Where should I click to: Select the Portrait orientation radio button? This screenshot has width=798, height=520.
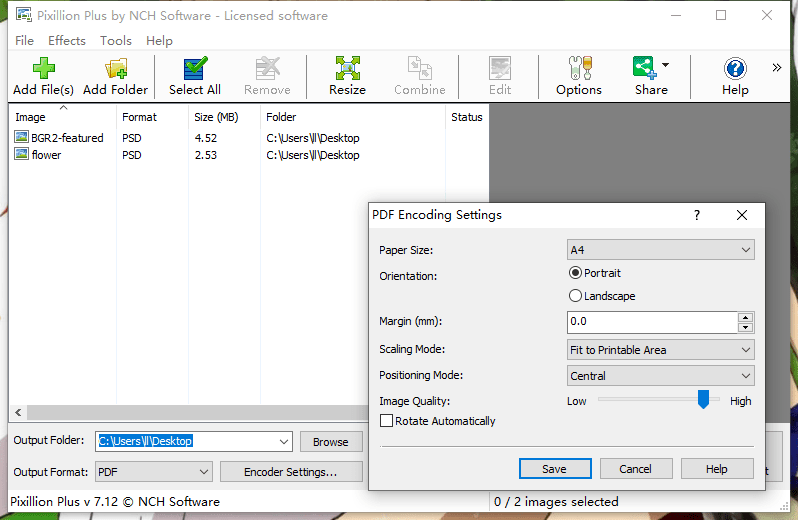575,273
